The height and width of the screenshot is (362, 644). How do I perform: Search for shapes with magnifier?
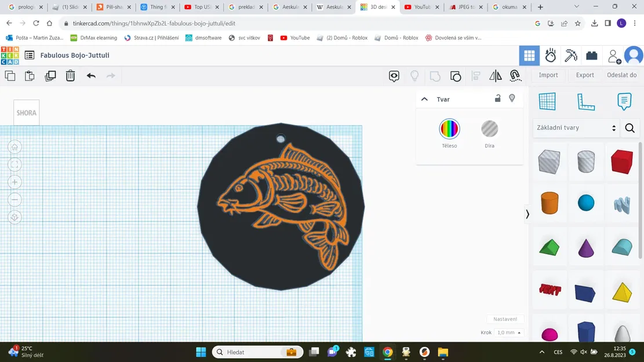(630, 128)
